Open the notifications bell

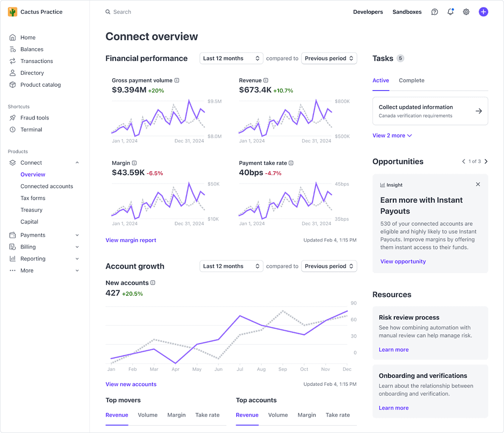pos(450,11)
